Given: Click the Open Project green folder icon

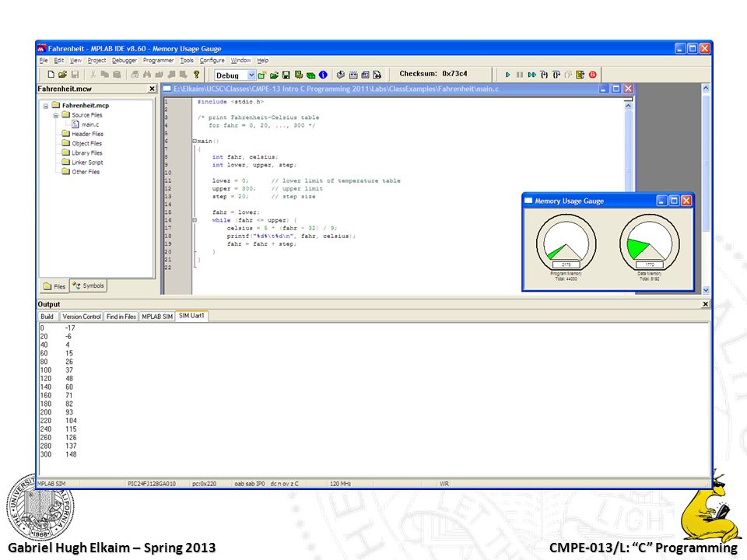Looking at the screenshot, I should tap(274, 75).
